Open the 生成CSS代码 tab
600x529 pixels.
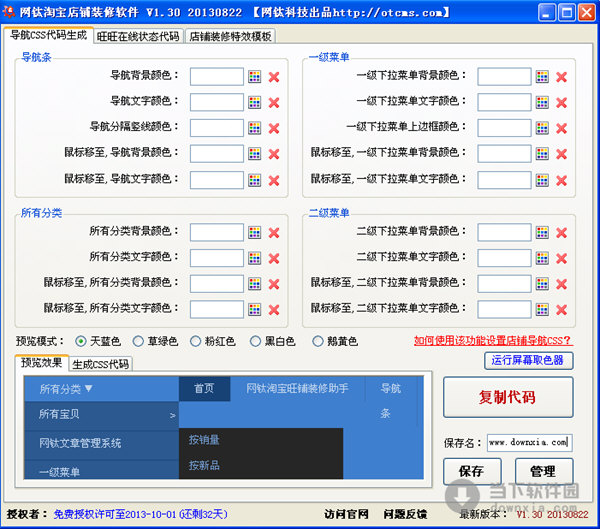[101, 364]
